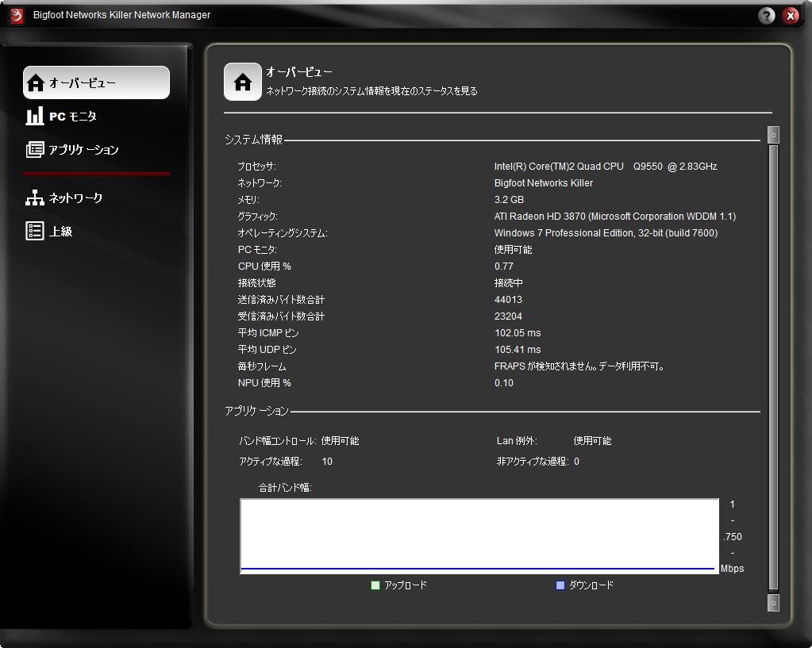Screen dimensions: 812x648
Task: Go to the ネットワーク settings label
Action: pyautogui.click(x=76, y=198)
